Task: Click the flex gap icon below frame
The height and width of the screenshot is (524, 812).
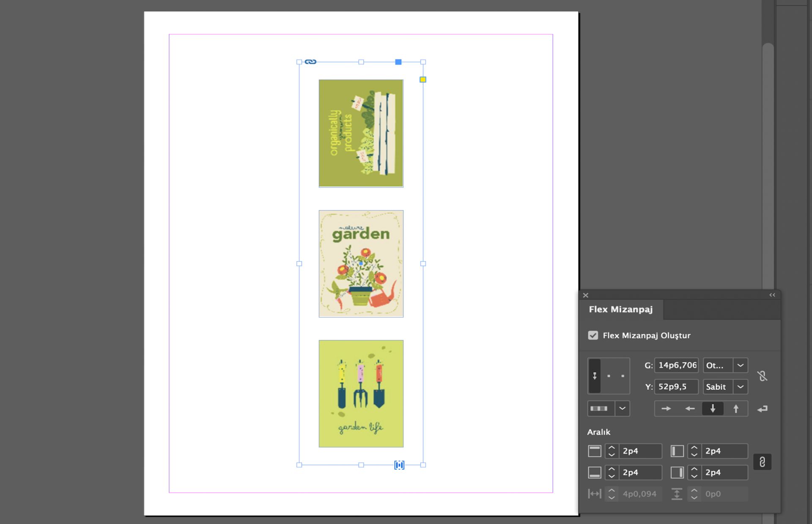Action: 399,465
